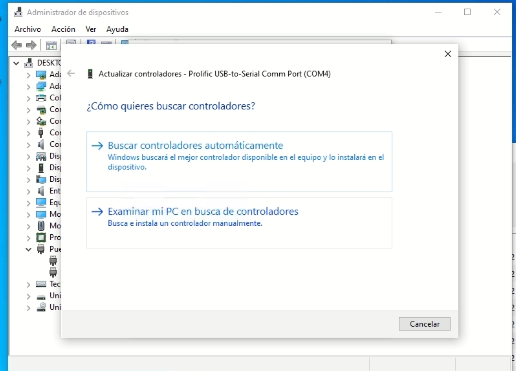Maximize the Administrador de dispositivos window
This screenshot has width=516, height=371.
(467, 12)
